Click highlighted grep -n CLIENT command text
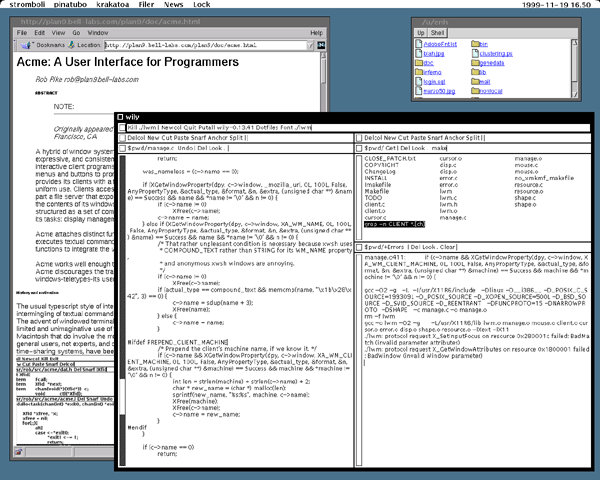 [x=394, y=224]
